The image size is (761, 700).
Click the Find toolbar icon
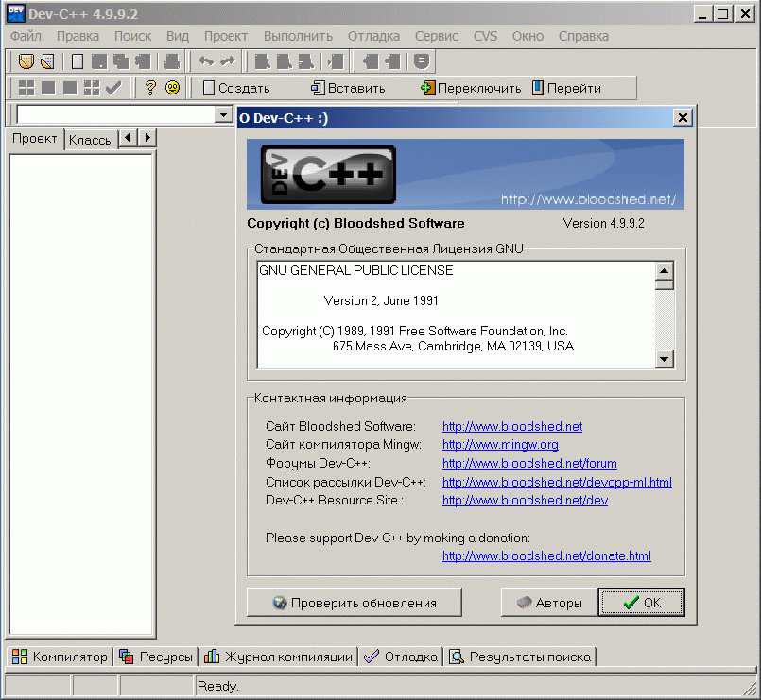pos(263,61)
